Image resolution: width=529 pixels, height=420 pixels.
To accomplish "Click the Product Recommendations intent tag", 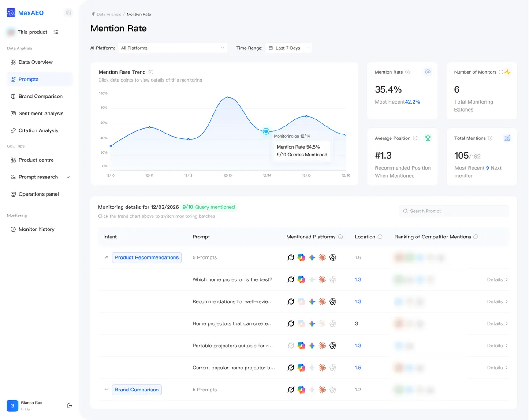I will point(147,257).
